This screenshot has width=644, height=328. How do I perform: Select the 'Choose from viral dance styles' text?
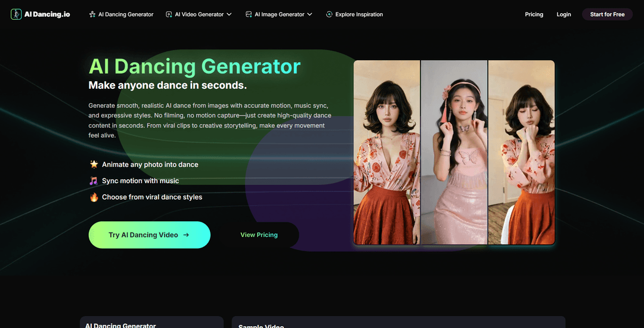[152, 197]
